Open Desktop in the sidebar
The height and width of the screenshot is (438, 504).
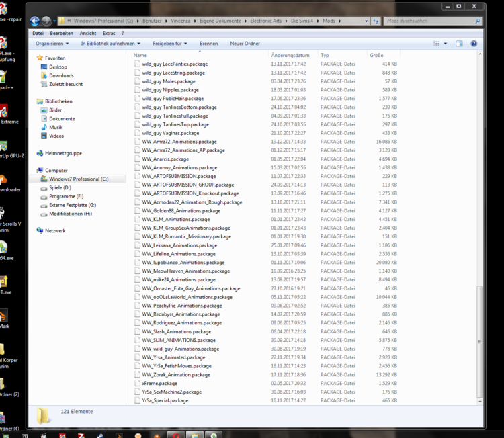click(x=58, y=67)
